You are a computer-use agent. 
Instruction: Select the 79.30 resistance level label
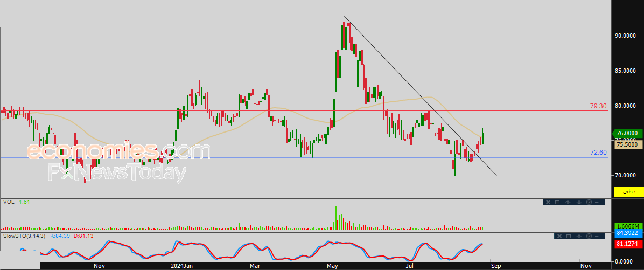tap(598, 106)
